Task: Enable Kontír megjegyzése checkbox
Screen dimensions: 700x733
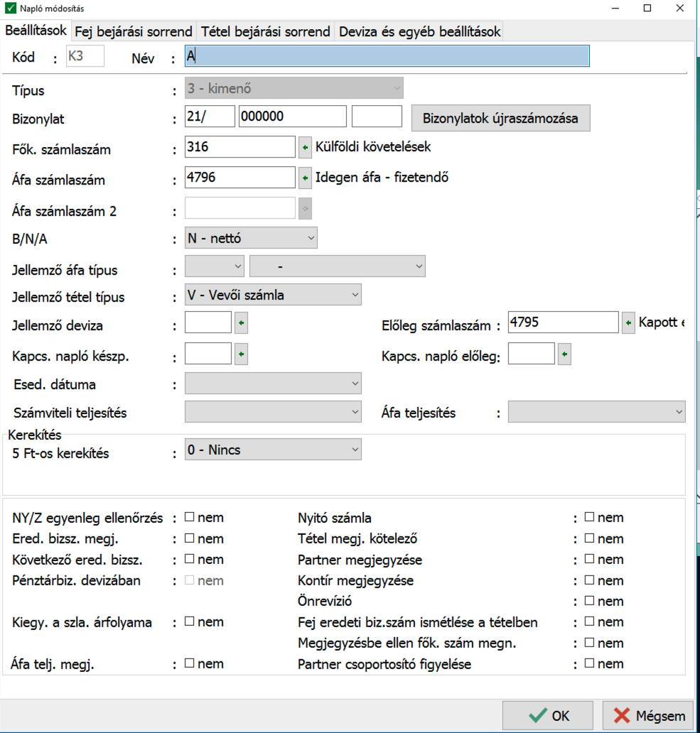Action: point(590,580)
